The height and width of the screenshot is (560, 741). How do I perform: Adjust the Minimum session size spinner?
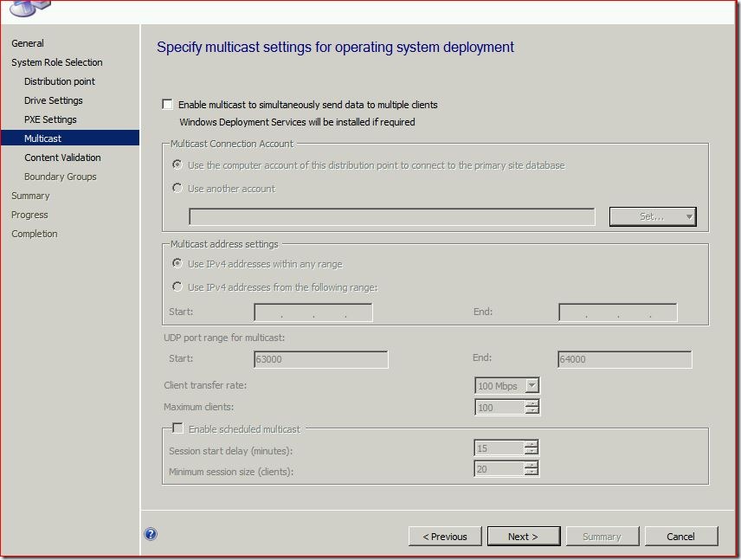pos(532,469)
